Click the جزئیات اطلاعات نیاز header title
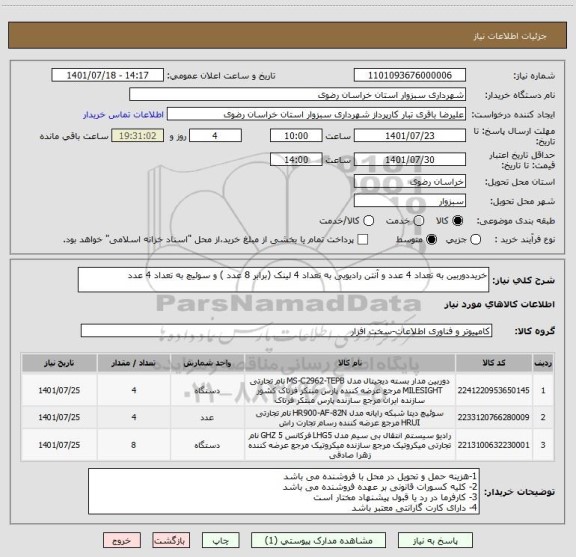Image resolution: width=576 pixels, height=557 pixels. [x=510, y=36]
